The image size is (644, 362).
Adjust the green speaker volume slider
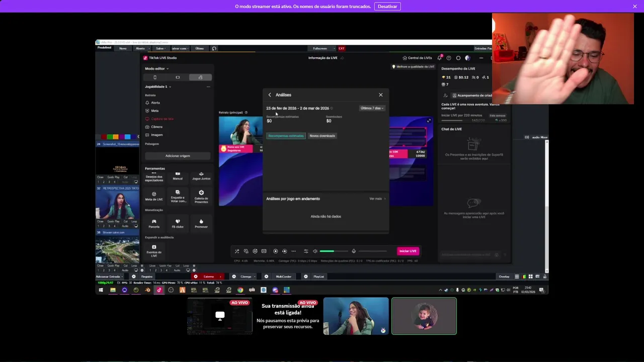click(334, 251)
